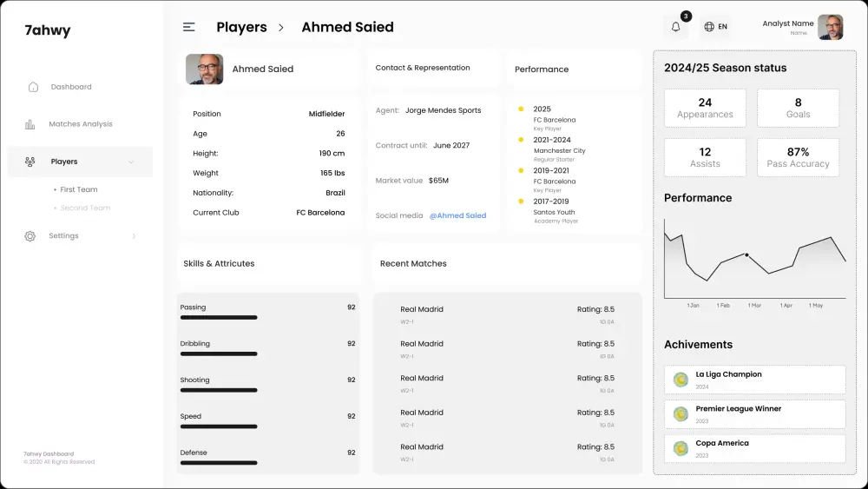Click the Matches Analysis bar chart icon
This screenshot has width=868, height=489.
point(30,124)
